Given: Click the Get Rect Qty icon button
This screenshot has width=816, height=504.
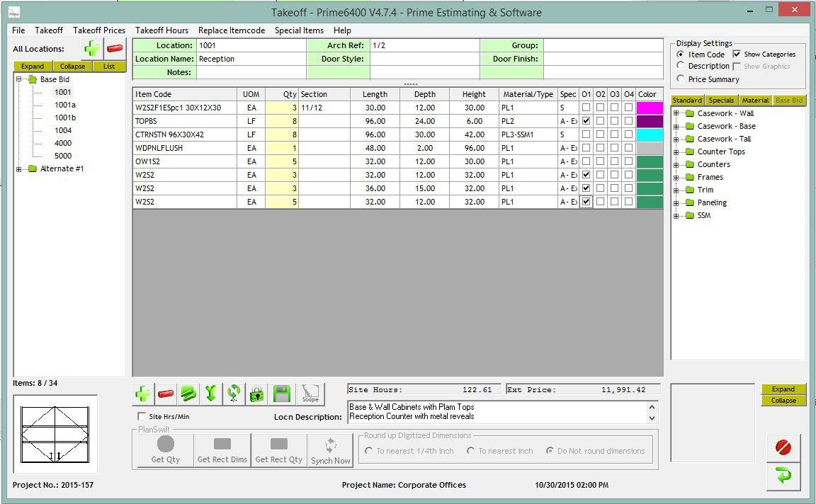Looking at the screenshot, I should coord(279,450).
